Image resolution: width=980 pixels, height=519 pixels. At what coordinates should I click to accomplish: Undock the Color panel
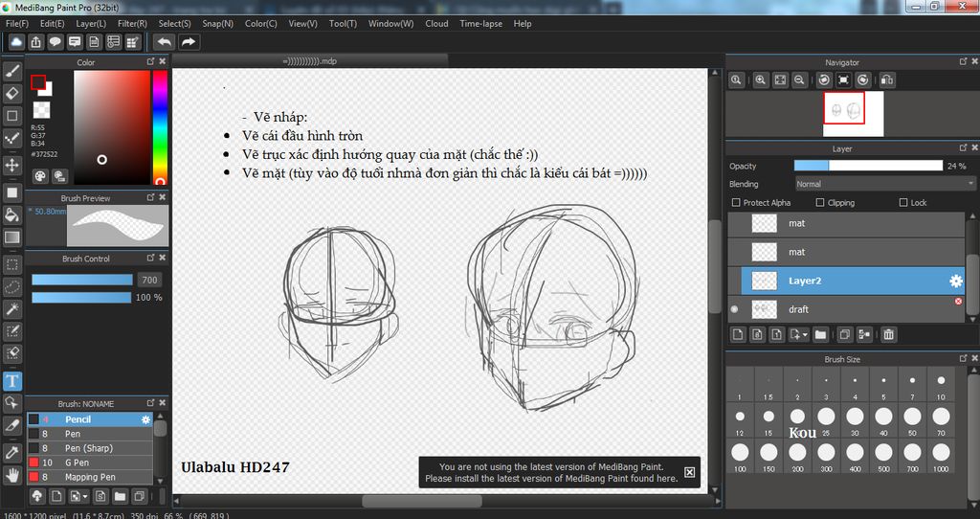150,61
